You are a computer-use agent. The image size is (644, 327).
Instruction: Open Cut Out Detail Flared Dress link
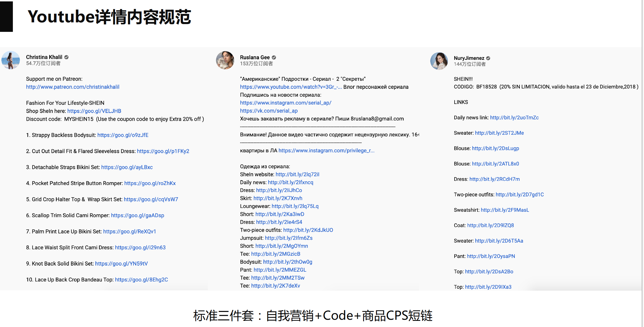(163, 151)
